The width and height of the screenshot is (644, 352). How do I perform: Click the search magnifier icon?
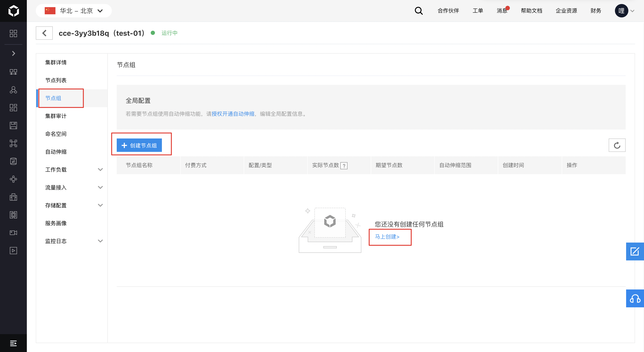[419, 11]
